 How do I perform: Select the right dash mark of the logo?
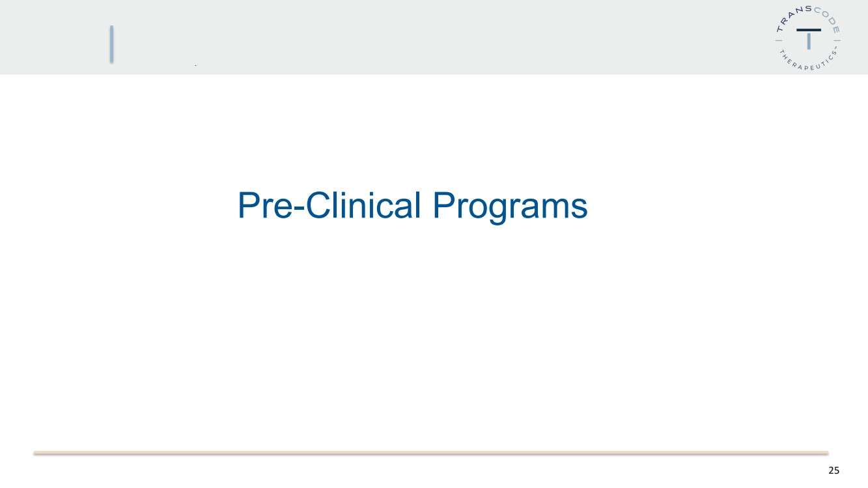(837, 40)
